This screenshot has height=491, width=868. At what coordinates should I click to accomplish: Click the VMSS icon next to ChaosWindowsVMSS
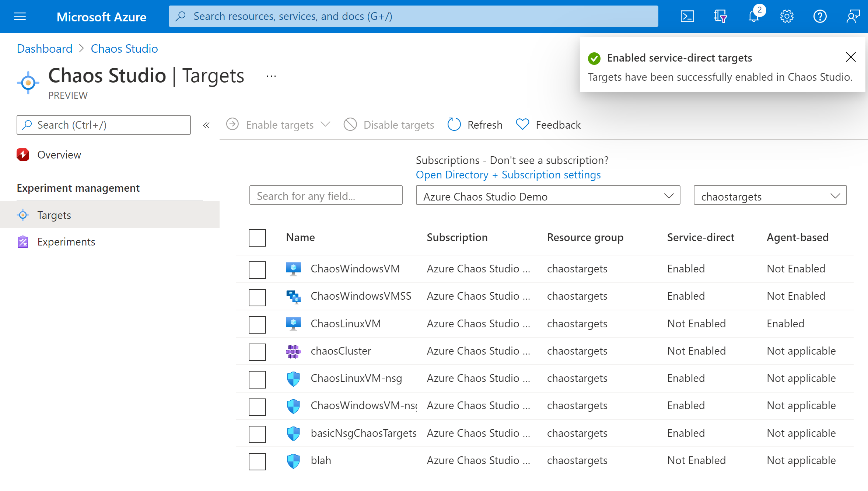pyautogui.click(x=294, y=296)
